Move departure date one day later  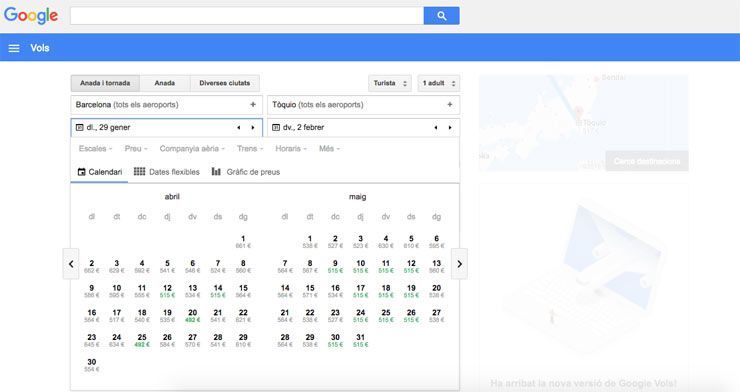click(253, 127)
